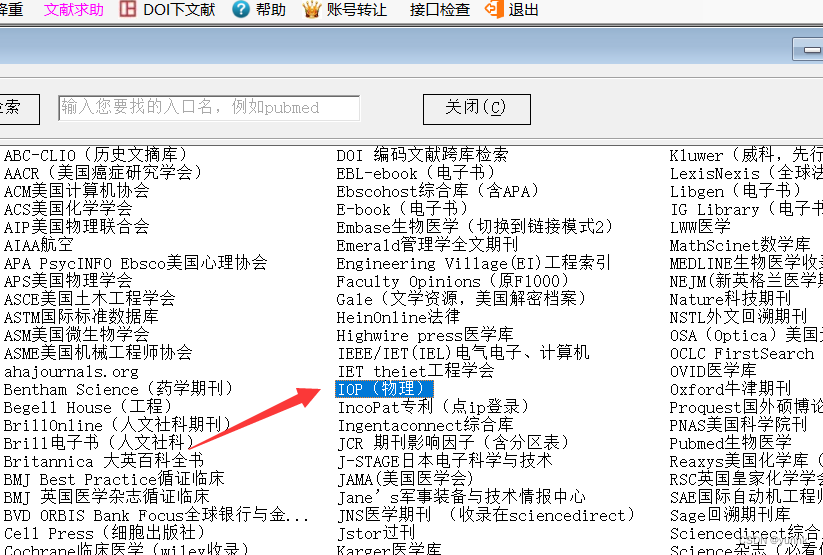Select Oxford牛津期刊 entry
Viewport: 823px width, 555px height.
(730, 389)
